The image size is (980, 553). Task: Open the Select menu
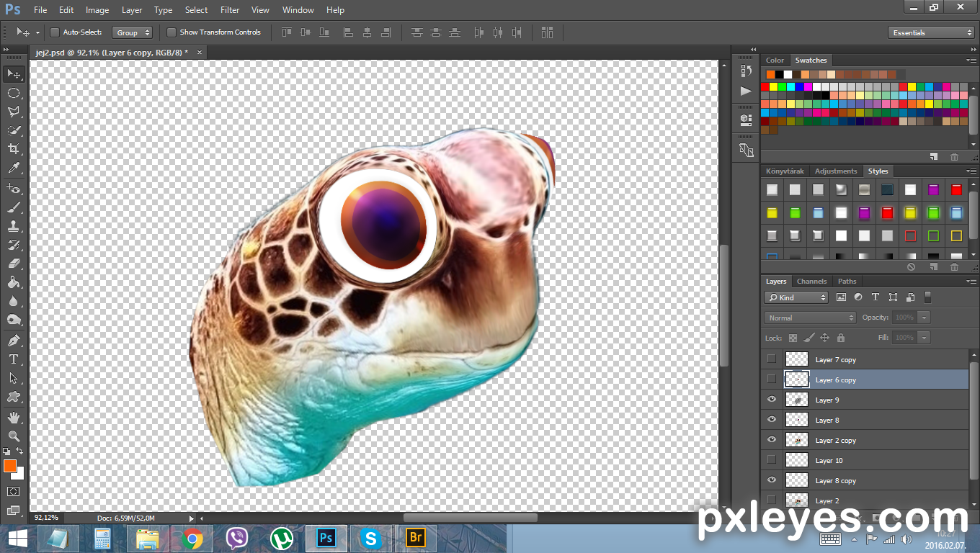point(196,10)
